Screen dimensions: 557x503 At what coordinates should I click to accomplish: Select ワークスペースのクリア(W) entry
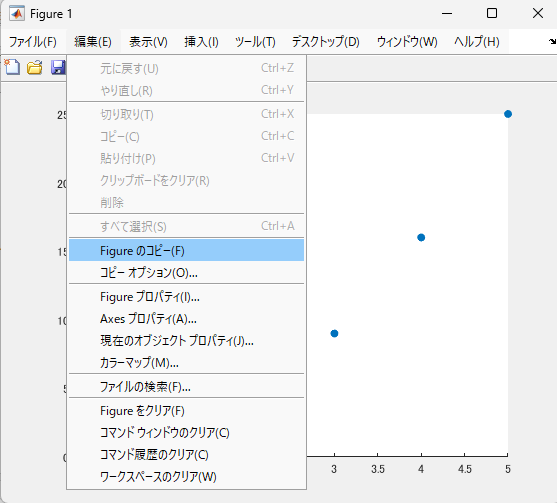186,476
